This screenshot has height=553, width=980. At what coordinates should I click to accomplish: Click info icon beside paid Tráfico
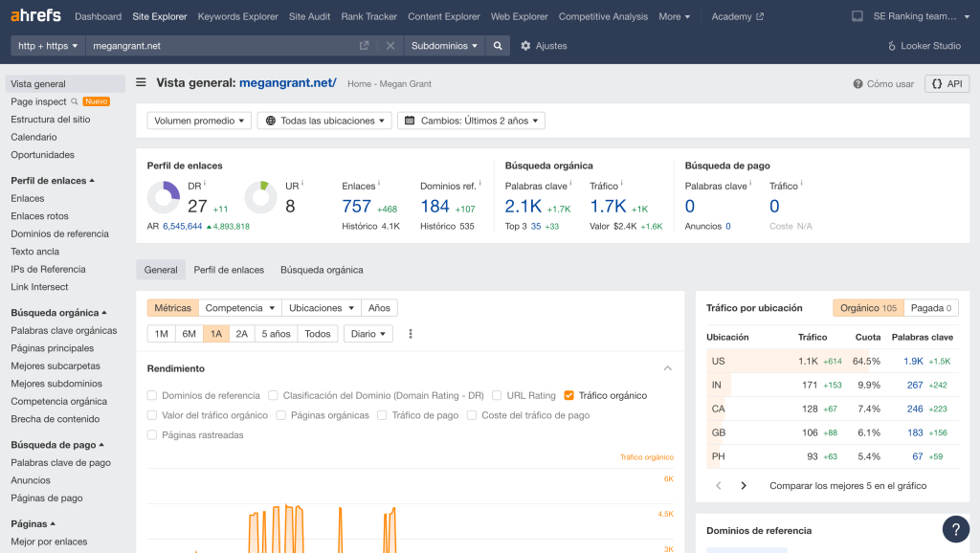click(801, 184)
